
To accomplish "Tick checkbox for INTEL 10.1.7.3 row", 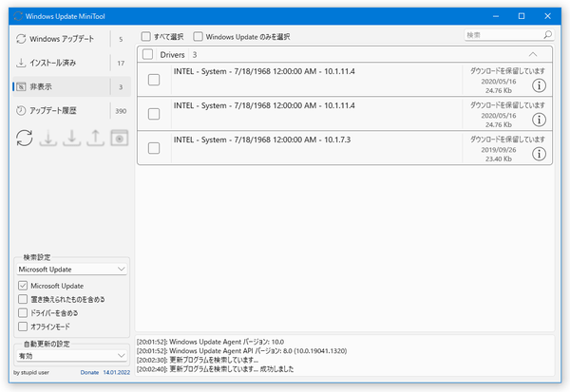I will [x=154, y=148].
